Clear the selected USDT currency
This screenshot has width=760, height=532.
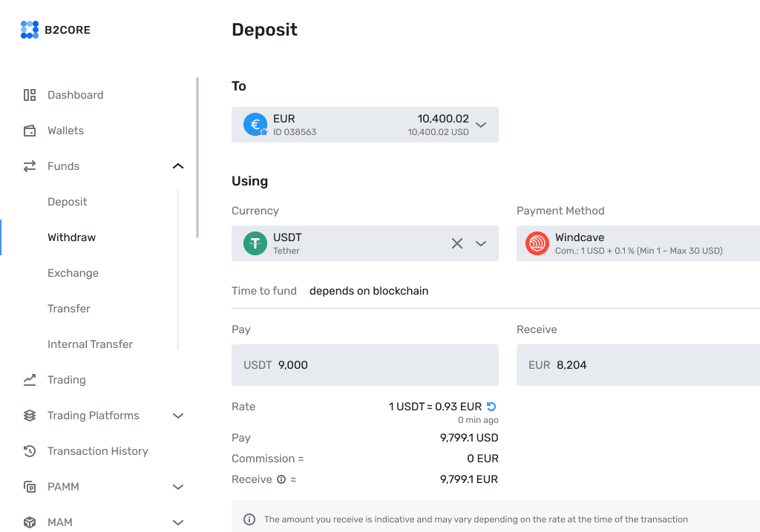pos(457,243)
